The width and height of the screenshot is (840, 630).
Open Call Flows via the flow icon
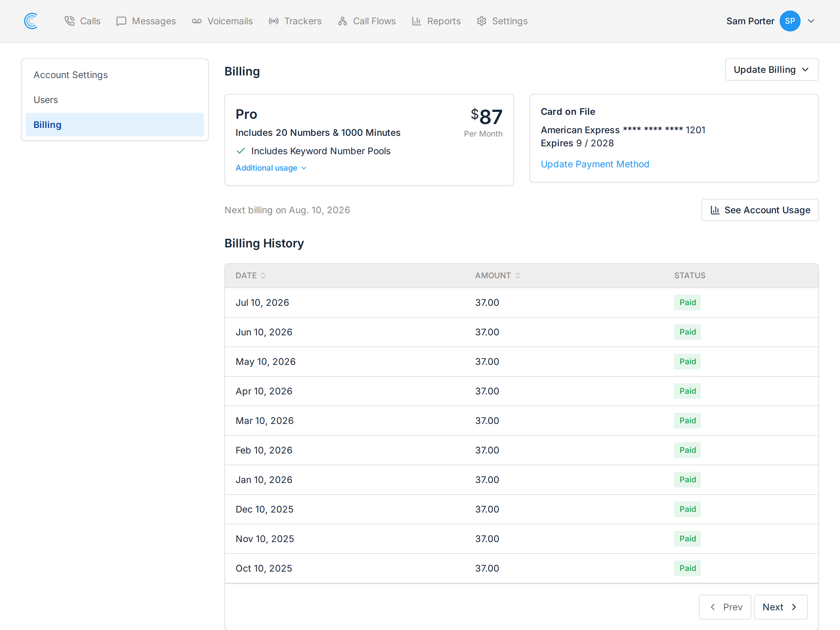click(343, 21)
